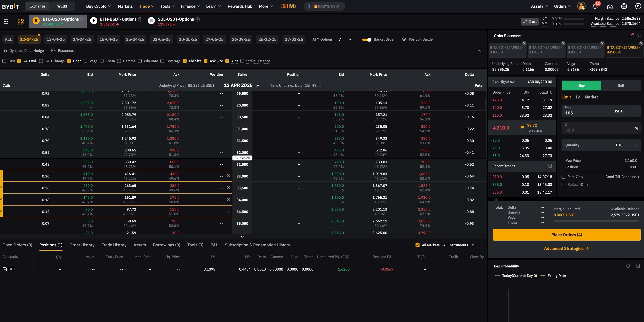This screenshot has height=322, width=644.
Task: Click the download app icon
Action: click(610, 6)
